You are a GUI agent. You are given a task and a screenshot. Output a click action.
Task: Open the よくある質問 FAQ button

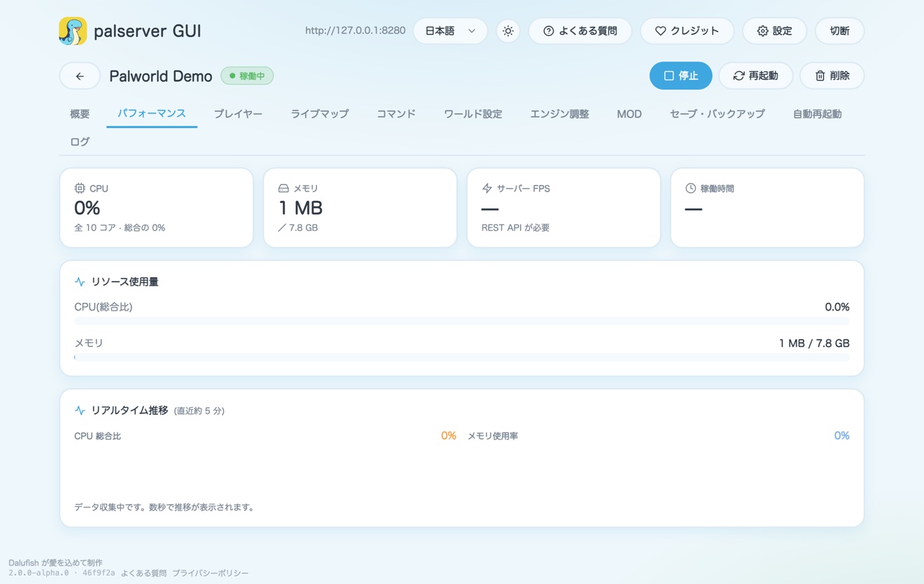580,31
